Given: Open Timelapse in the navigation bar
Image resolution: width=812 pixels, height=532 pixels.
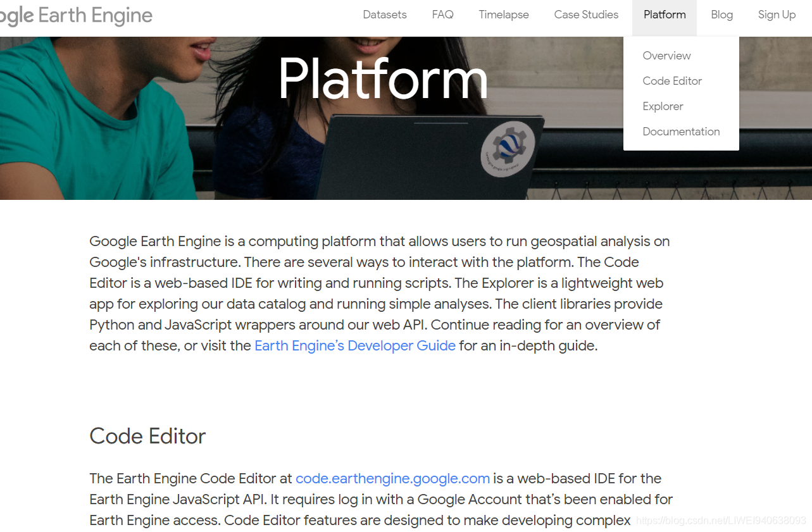Looking at the screenshot, I should tap(504, 15).
